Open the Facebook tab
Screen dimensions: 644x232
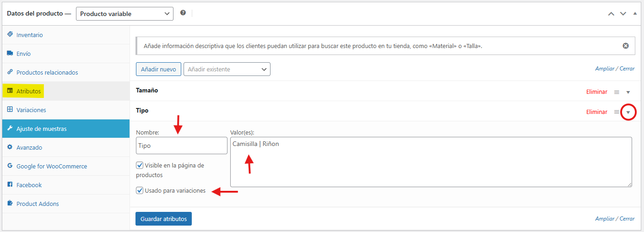click(x=66, y=185)
